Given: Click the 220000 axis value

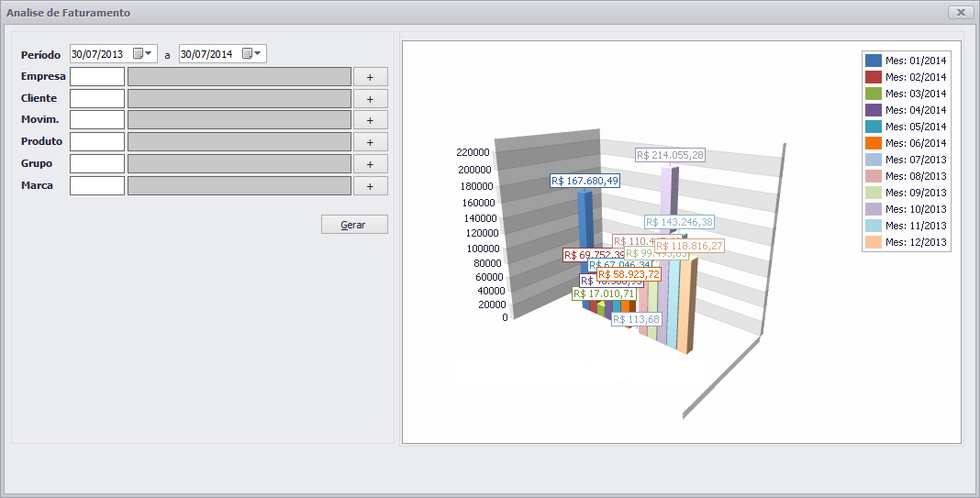Looking at the screenshot, I should 473,152.
